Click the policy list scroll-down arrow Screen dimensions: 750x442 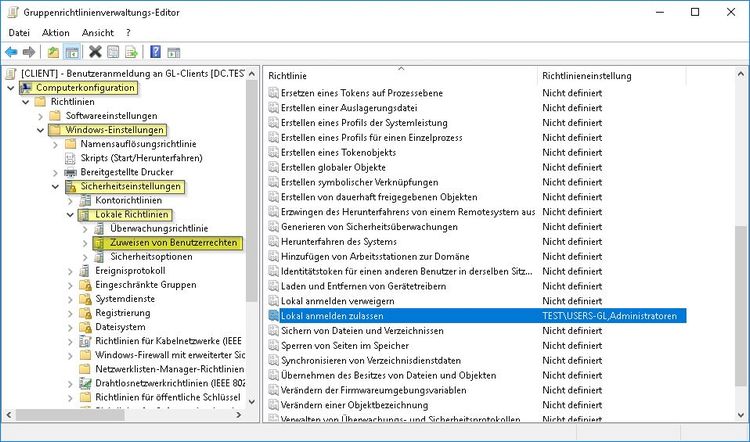point(740,415)
